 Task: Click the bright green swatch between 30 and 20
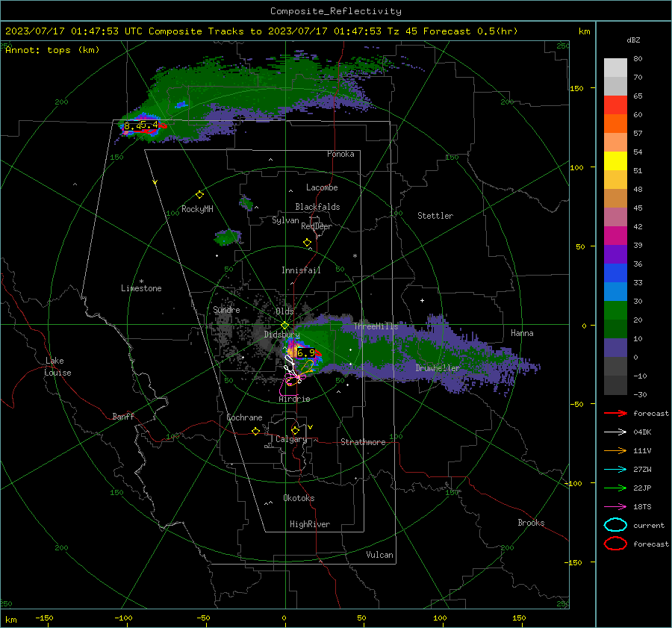pos(615,310)
